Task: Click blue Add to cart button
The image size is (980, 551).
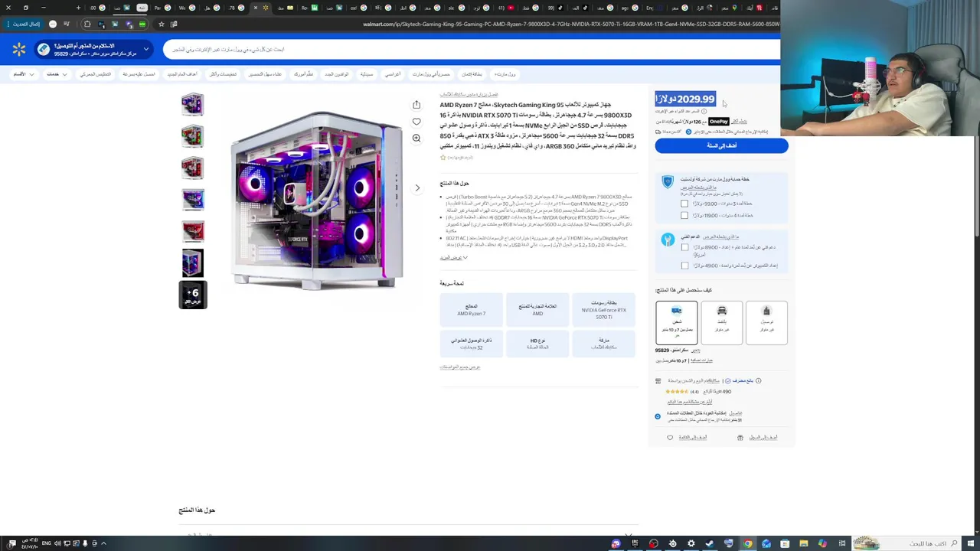Action: (x=721, y=145)
